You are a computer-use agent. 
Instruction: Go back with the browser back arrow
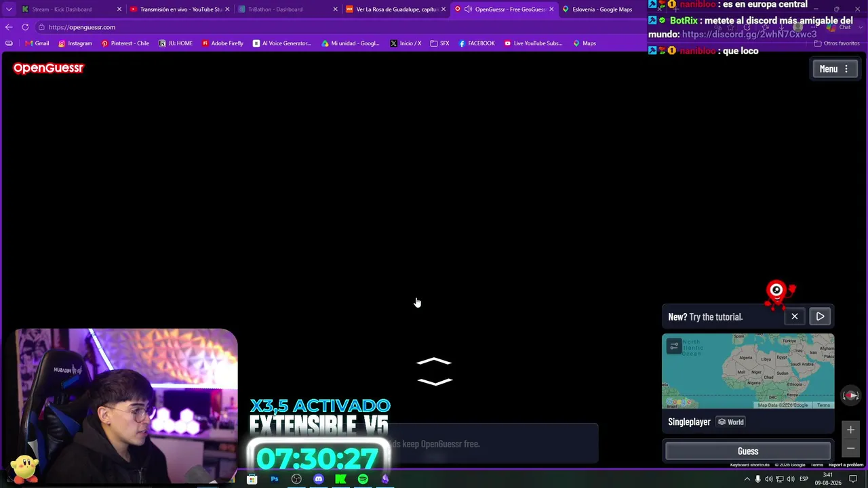pos(9,27)
